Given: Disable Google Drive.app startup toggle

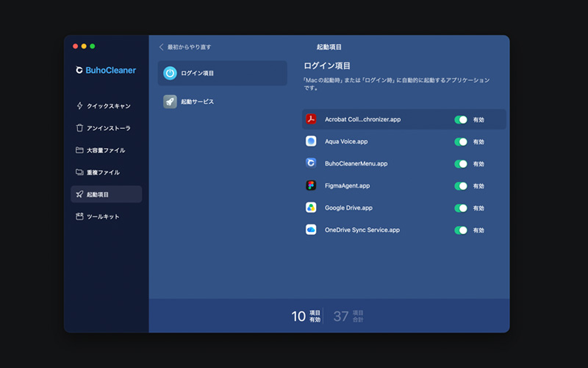Looking at the screenshot, I should (461, 208).
